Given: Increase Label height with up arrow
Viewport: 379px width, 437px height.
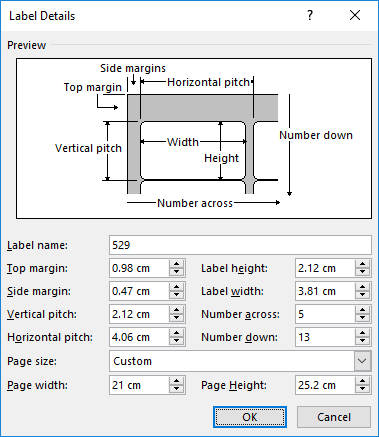Looking at the screenshot, I should [362, 264].
